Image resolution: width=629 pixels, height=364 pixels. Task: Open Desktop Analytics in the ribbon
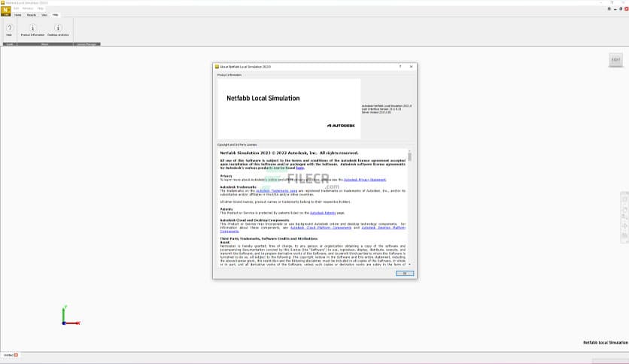58,30
